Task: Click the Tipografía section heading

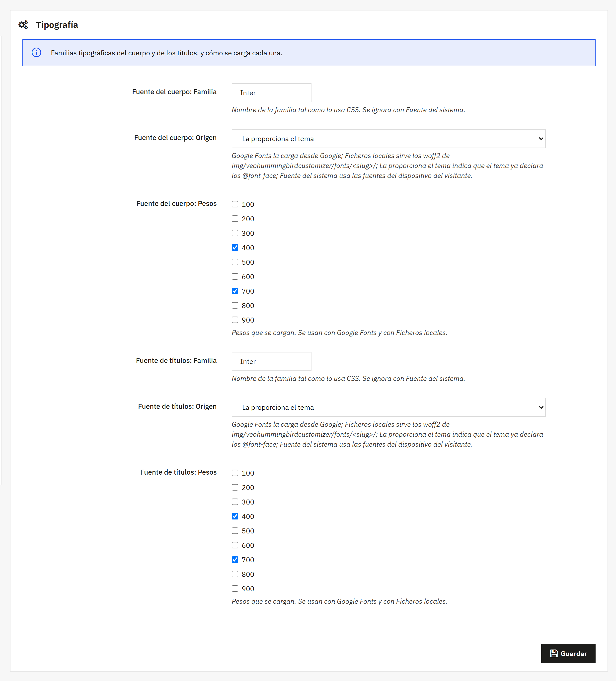Action: pyautogui.click(x=57, y=25)
